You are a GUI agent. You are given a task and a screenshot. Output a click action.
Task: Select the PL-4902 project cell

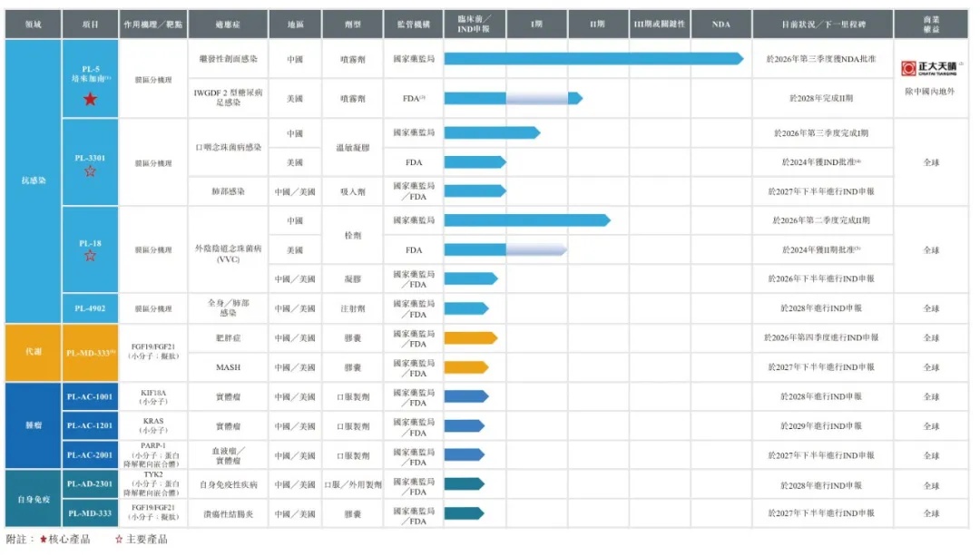pyautogui.click(x=90, y=308)
